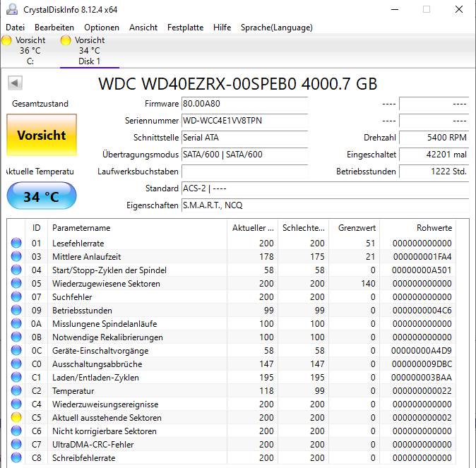Click the Seriennummer field WD-WCC4E1VV8TPN
476x468 pixels.
pyautogui.click(x=244, y=121)
